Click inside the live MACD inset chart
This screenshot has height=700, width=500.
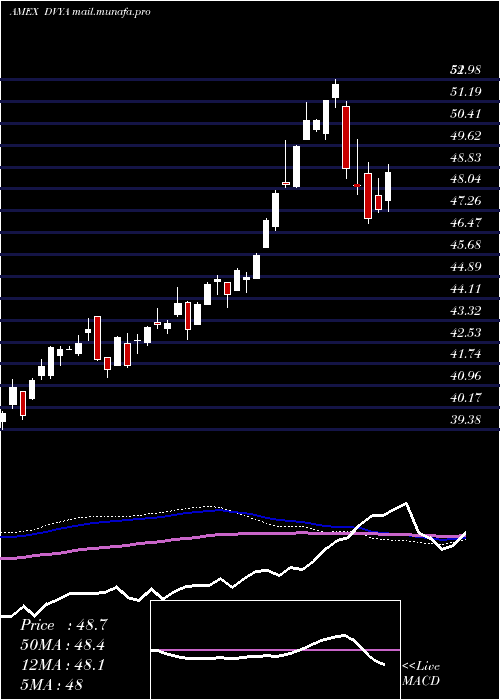(275, 650)
